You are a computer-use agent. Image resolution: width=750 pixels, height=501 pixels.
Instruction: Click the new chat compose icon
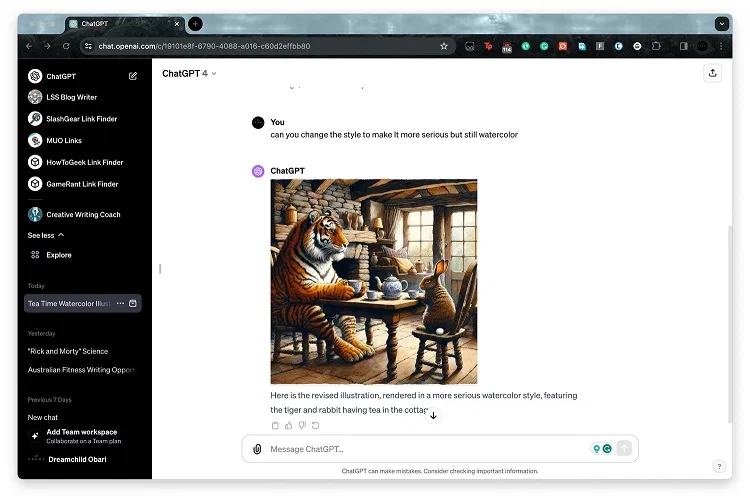tap(133, 76)
